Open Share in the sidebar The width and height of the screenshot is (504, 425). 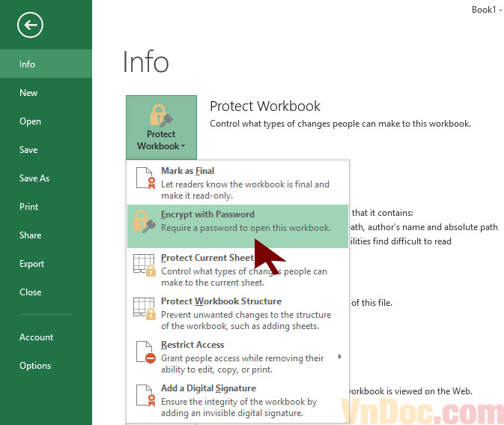point(46,235)
